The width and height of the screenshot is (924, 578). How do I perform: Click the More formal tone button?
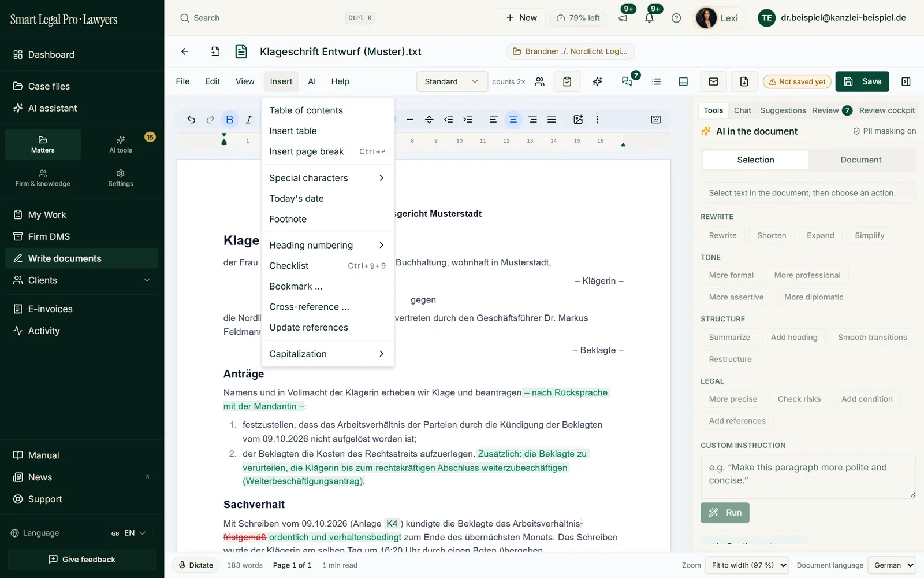731,275
